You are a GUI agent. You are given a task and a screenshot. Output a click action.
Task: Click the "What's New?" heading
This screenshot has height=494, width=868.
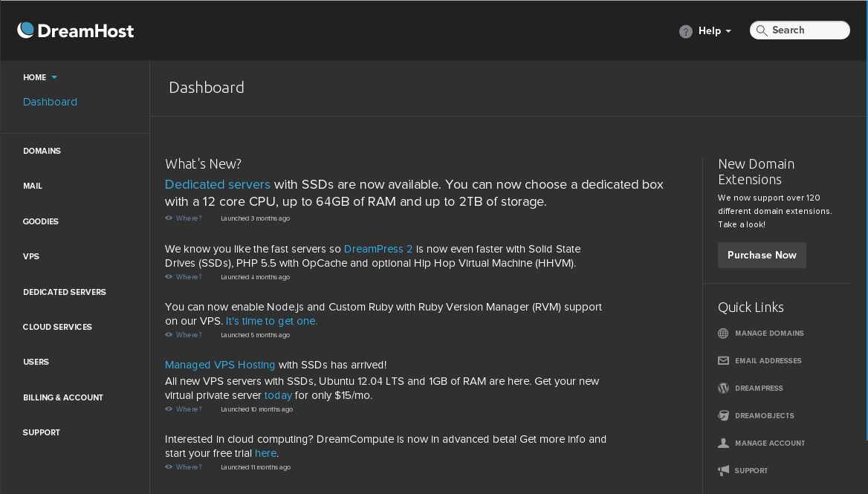[203, 163]
